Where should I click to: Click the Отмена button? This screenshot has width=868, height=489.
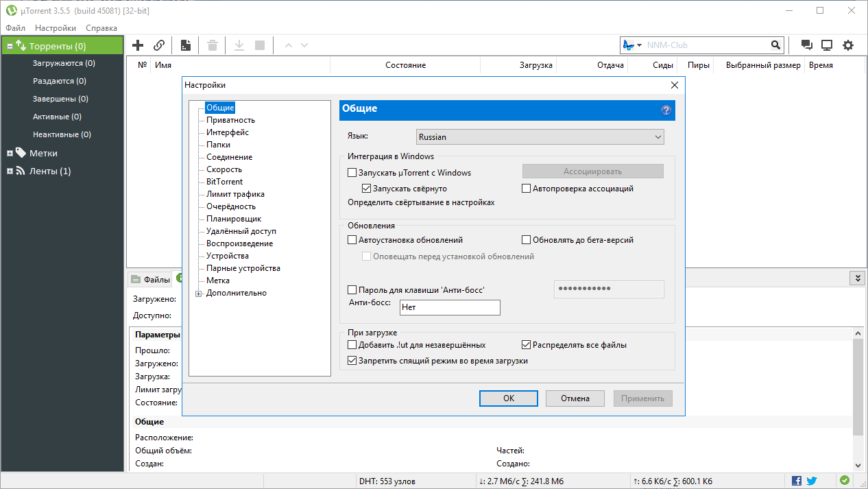(x=575, y=398)
